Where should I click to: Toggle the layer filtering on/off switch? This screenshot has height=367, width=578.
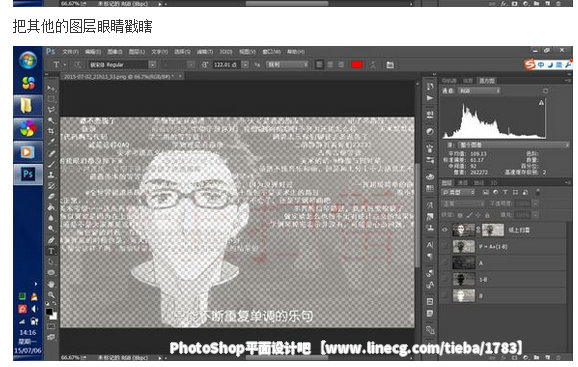tap(538, 192)
